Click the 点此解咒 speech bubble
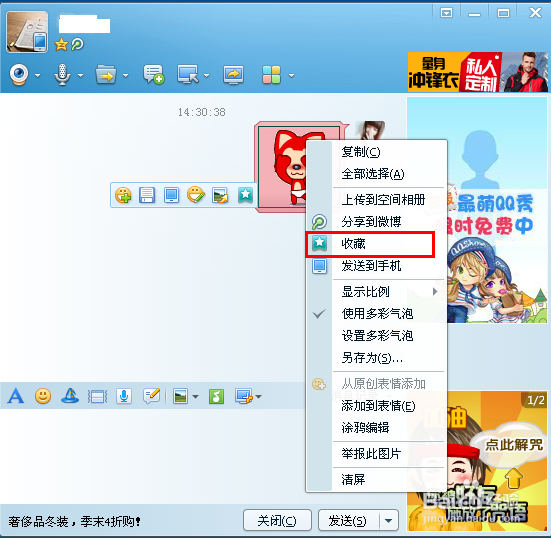Image resolution: width=551 pixels, height=538 pixels. coord(514,445)
